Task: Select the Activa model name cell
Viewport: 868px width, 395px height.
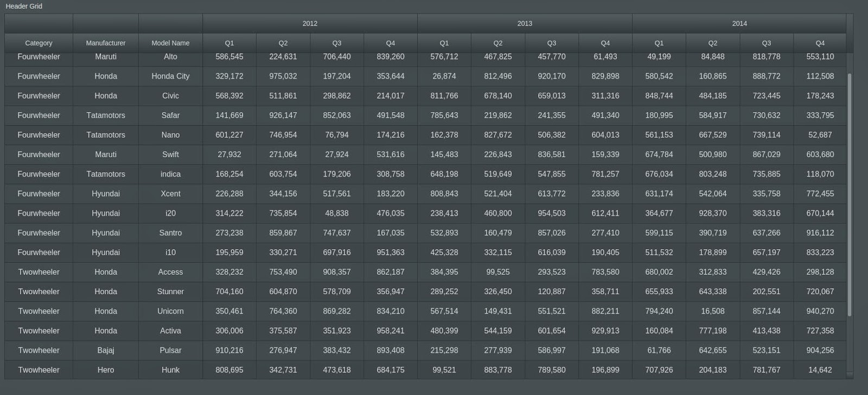Action: (170, 331)
